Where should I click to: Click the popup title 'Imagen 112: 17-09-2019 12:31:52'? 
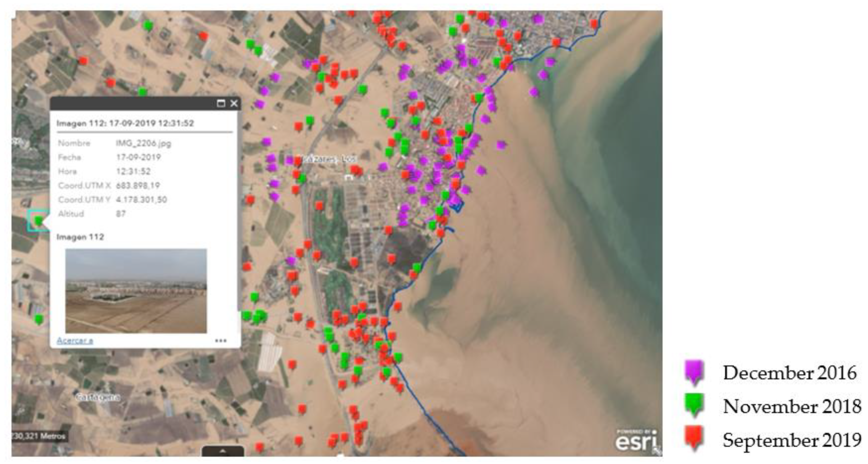125,123
